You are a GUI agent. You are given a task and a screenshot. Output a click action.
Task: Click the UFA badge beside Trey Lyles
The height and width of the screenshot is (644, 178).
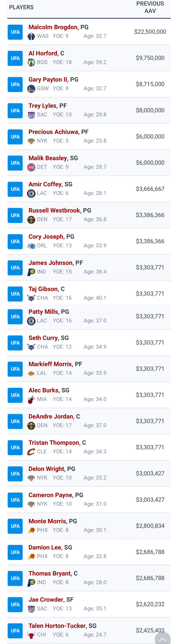pos(15,111)
